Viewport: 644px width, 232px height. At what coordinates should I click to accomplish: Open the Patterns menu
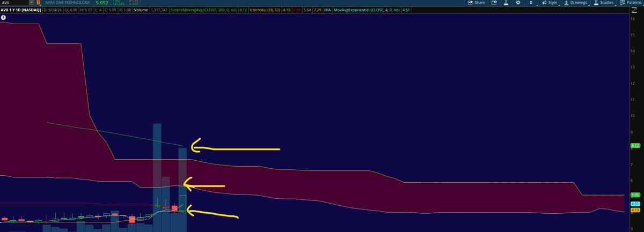click(631, 3)
